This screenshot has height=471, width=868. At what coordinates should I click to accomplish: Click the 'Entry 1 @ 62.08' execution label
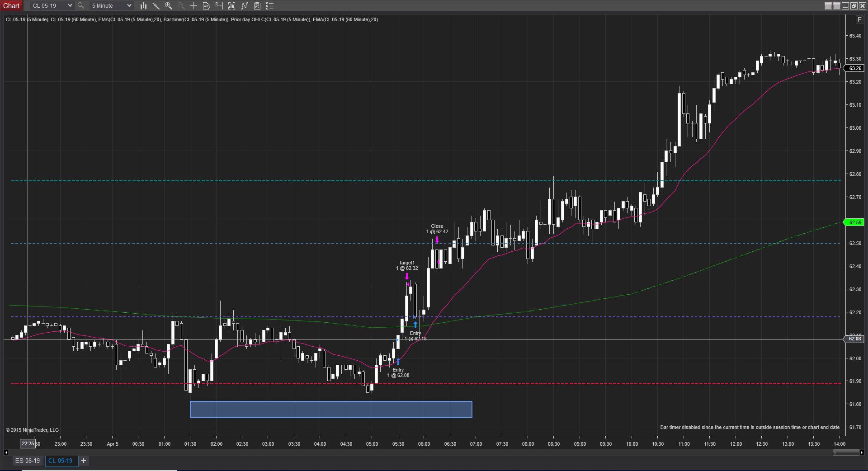pyautogui.click(x=398, y=372)
